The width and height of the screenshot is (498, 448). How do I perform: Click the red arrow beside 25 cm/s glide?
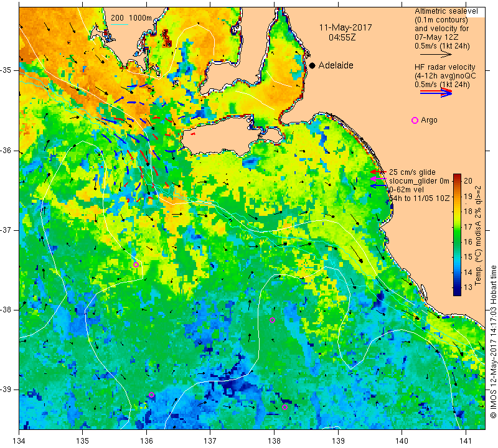(378, 172)
